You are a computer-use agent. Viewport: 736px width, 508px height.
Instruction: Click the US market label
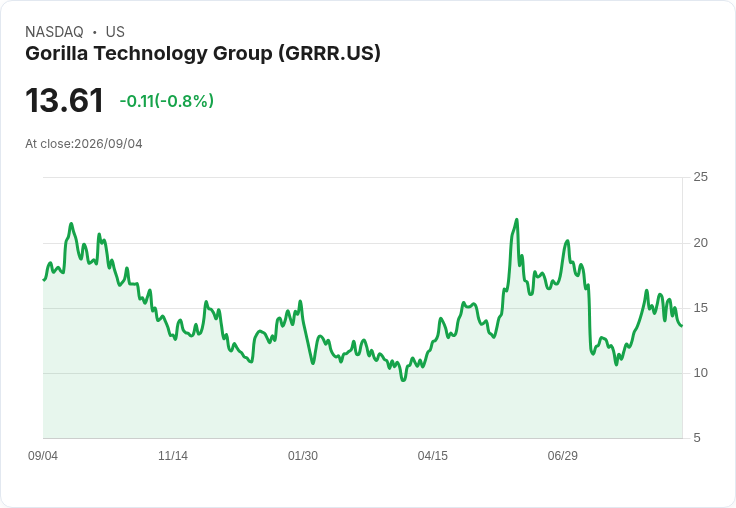115,32
